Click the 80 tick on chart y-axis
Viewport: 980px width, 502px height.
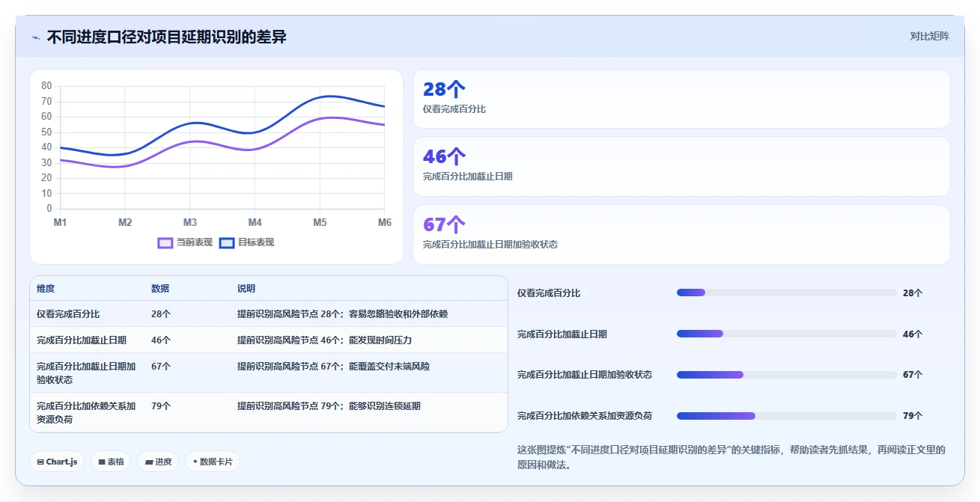[x=46, y=86]
